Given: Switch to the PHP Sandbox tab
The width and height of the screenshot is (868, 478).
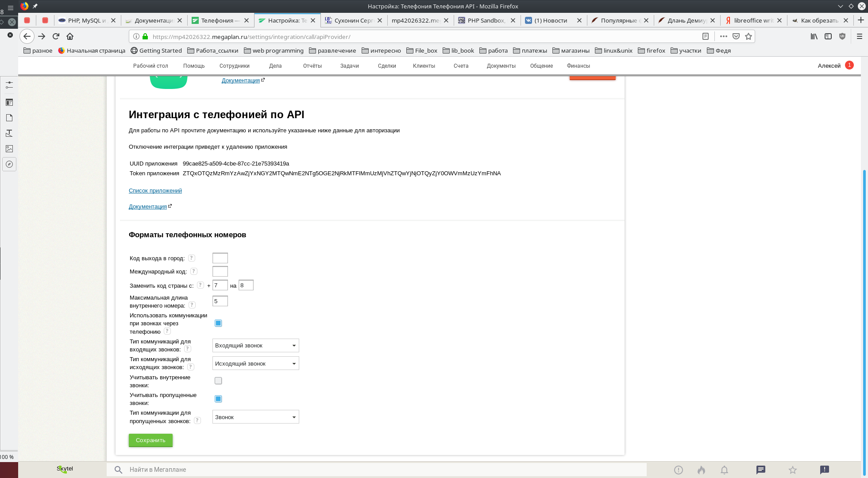Looking at the screenshot, I should 486,20.
